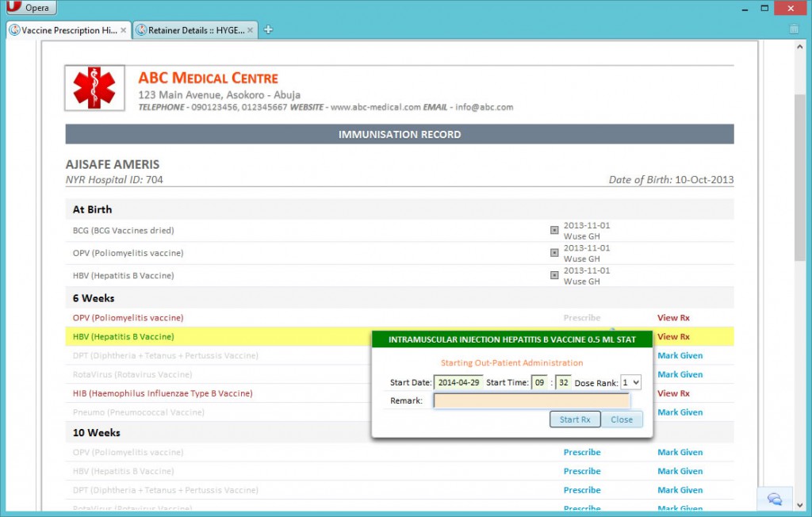Click inside the Remark input field
The height and width of the screenshot is (517, 812).
click(x=531, y=400)
